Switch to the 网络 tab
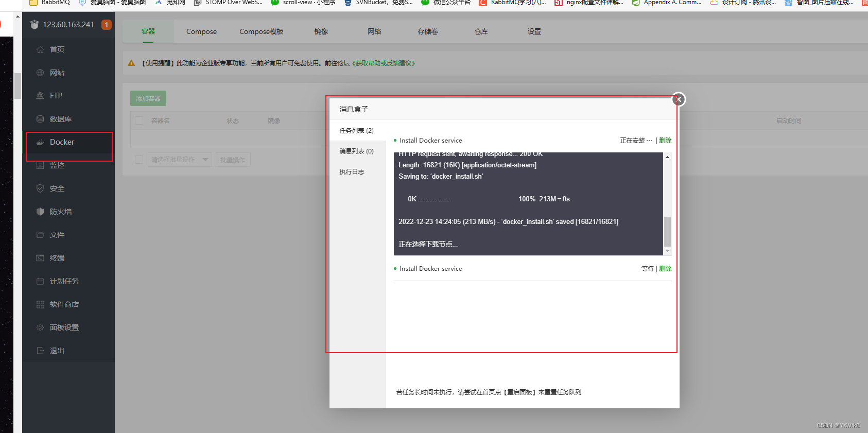The width and height of the screenshot is (868, 433). [374, 31]
